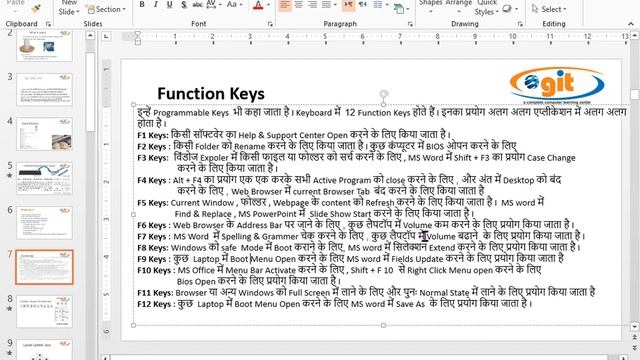Viewport: 640px width, 360px height.
Task: Open Convert to SmartArt icon
Action: tap(400, 8)
